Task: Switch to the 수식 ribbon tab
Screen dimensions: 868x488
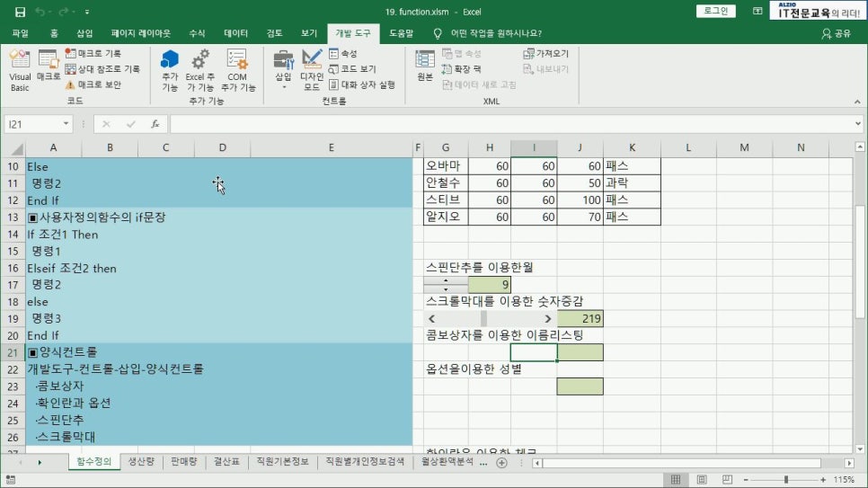Action: pos(197,33)
